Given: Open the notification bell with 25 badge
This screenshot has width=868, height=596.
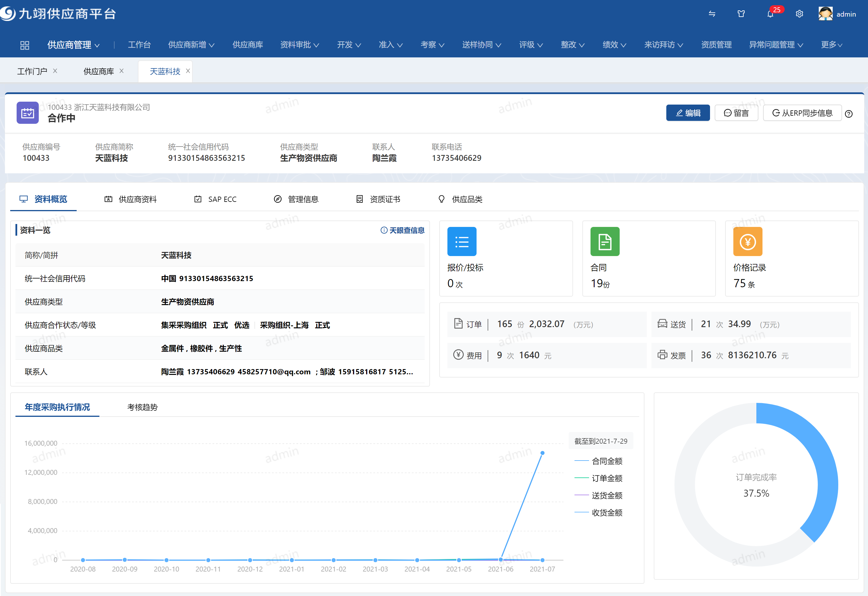Looking at the screenshot, I should tap(770, 14).
